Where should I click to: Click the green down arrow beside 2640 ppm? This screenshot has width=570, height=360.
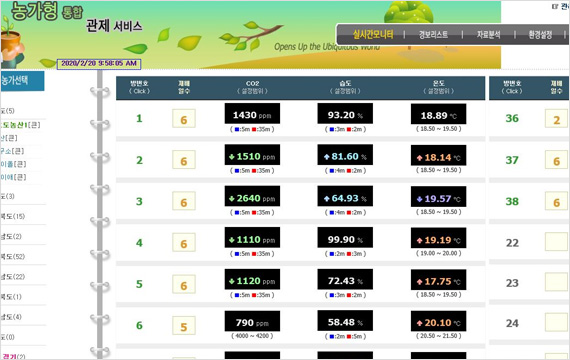coord(232,199)
